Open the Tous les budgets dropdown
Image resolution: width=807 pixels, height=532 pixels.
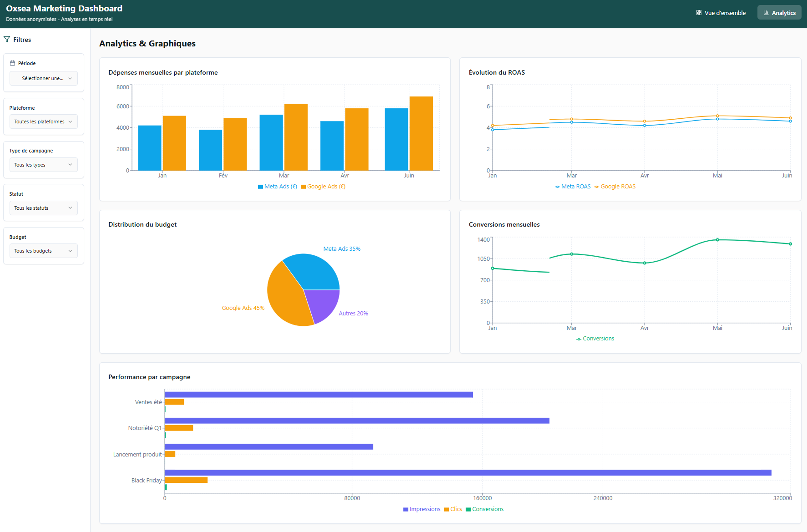pos(43,251)
